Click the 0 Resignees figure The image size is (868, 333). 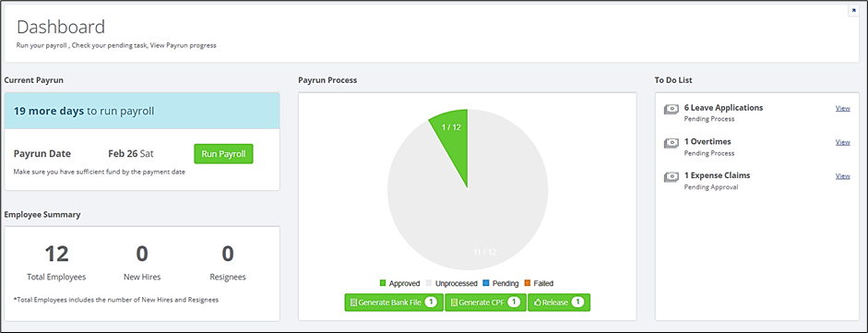[x=228, y=254]
